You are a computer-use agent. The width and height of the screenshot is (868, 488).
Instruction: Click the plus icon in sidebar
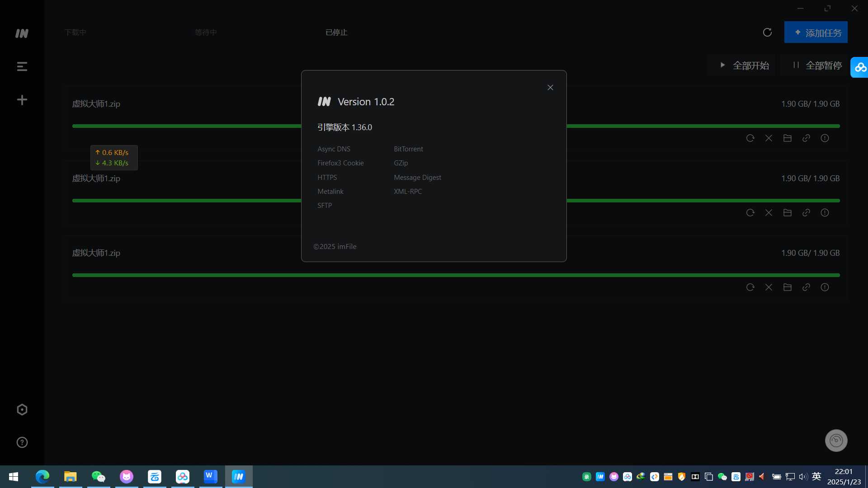tap(22, 100)
